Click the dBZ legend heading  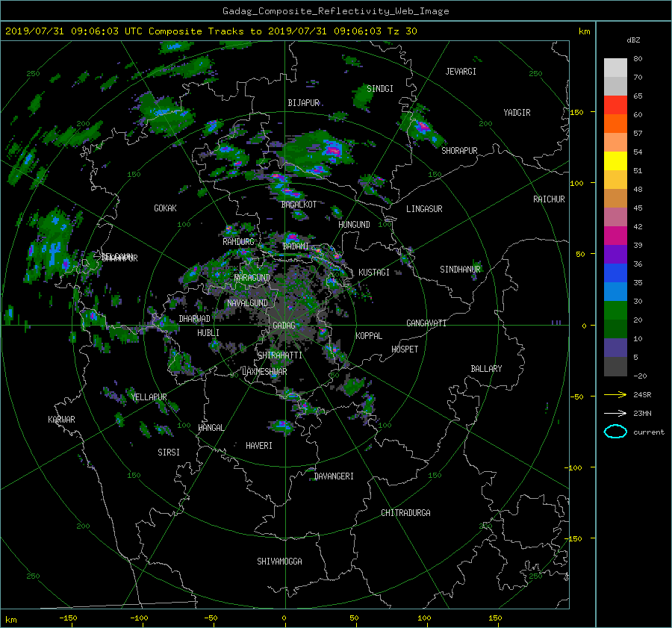pos(633,40)
